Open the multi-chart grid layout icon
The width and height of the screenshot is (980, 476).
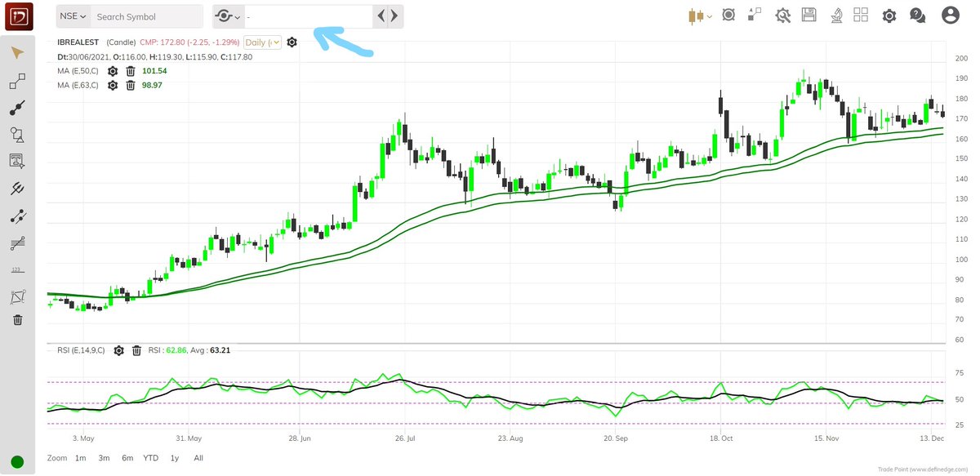[x=861, y=15]
